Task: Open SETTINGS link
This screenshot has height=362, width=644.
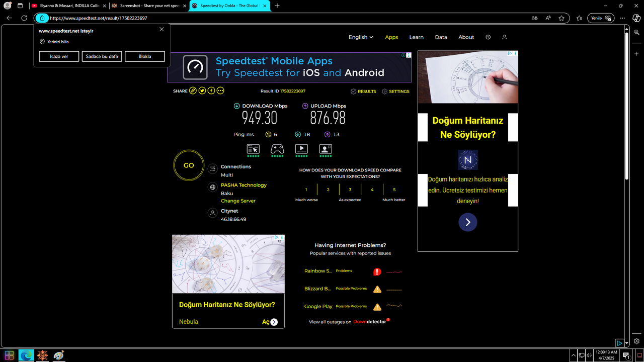Action: [x=395, y=92]
